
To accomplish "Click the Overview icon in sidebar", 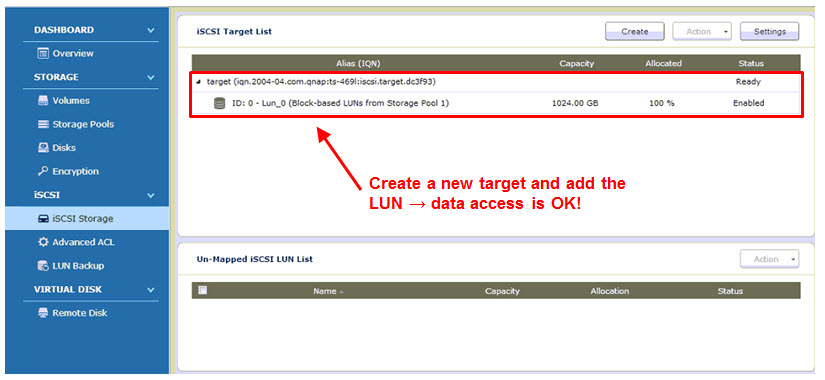I will [x=43, y=53].
